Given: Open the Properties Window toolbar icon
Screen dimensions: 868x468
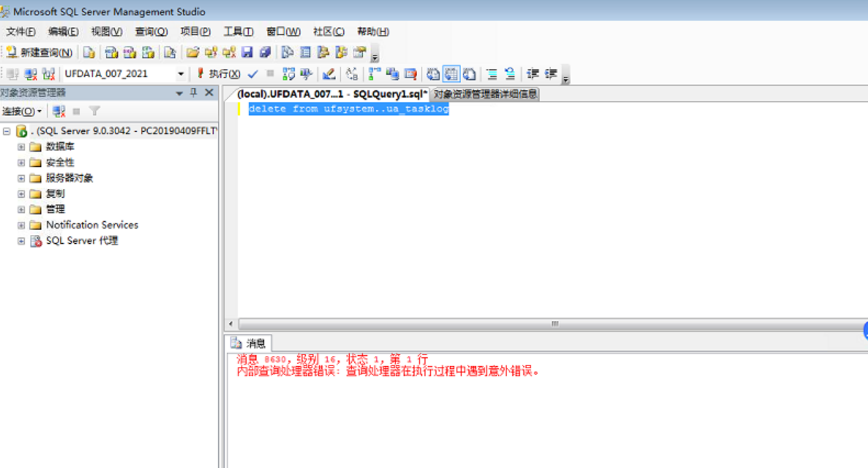Looking at the screenshot, I should [360, 53].
